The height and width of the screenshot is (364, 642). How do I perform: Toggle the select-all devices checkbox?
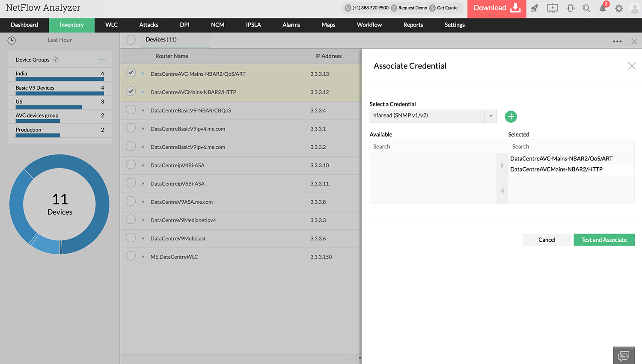click(x=131, y=40)
